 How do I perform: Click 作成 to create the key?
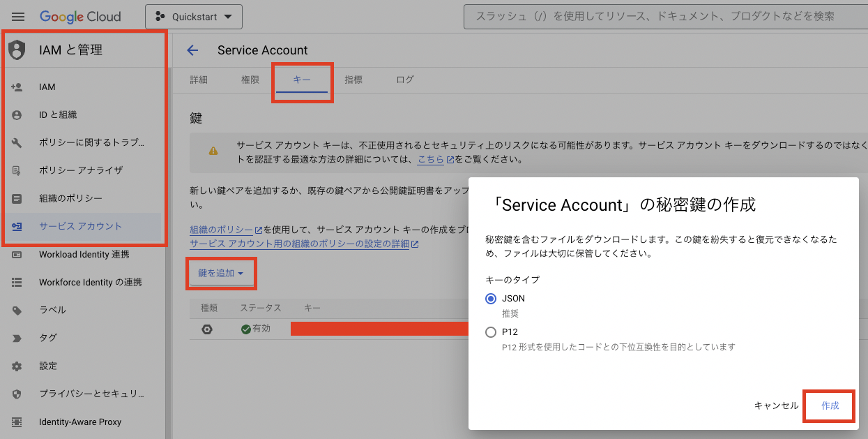(830, 405)
